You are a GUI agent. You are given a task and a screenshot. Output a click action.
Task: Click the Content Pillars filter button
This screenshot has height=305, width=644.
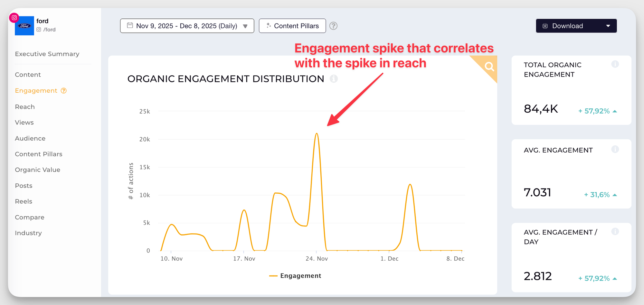click(x=292, y=26)
